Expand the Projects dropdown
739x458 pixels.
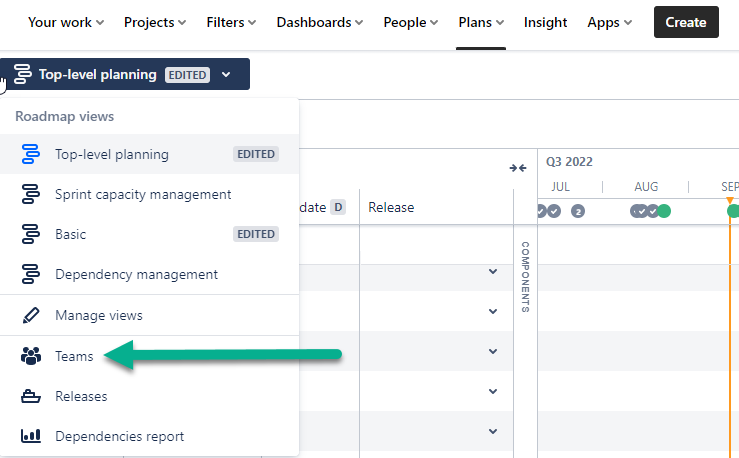click(154, 22)
